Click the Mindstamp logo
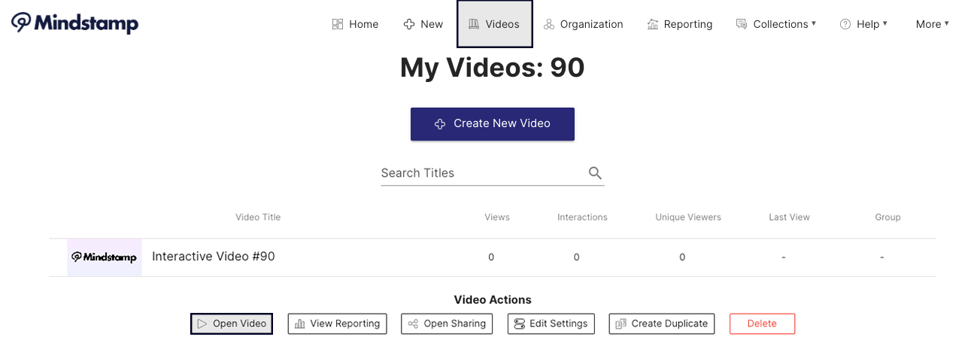Image resolution: width=980 pixels, height=346 pixels. click(75, 23)
